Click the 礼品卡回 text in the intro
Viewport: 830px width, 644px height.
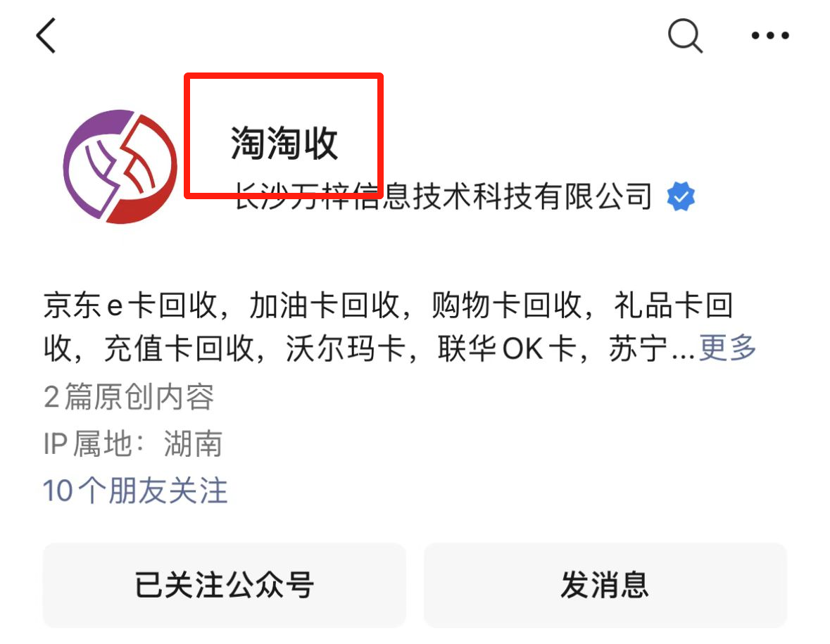[x=673, y=305]
